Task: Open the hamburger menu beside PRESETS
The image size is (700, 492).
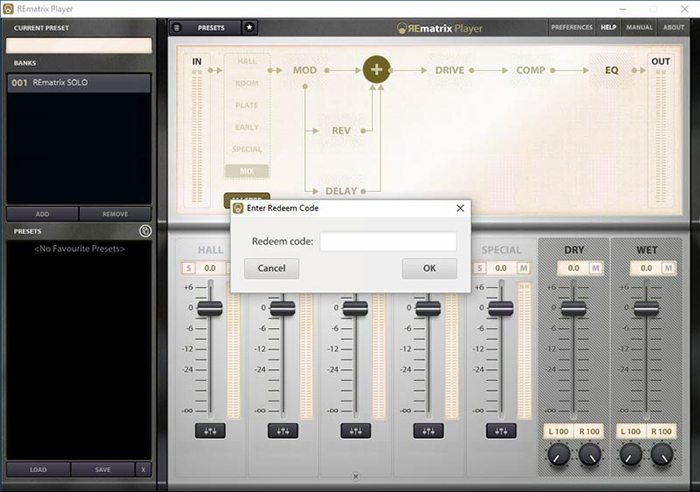Action: [x=177, y=28]
